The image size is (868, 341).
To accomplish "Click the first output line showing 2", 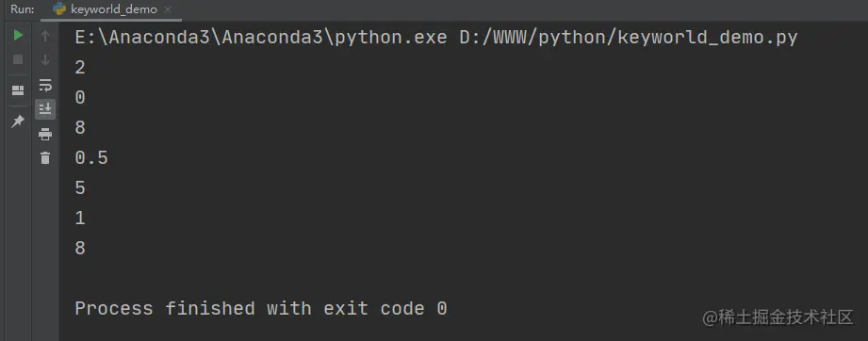I will (x=80, y=68).
